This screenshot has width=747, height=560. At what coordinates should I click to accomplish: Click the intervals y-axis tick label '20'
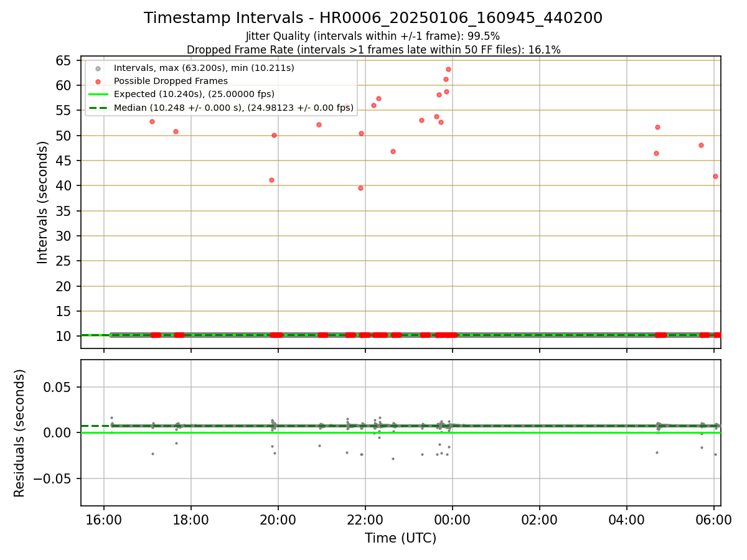point(64,286)
